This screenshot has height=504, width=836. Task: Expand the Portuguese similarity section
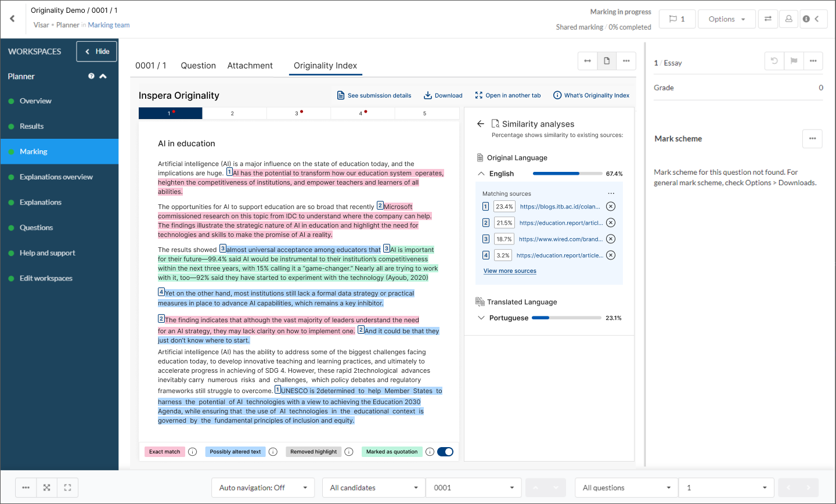point(481,318)
